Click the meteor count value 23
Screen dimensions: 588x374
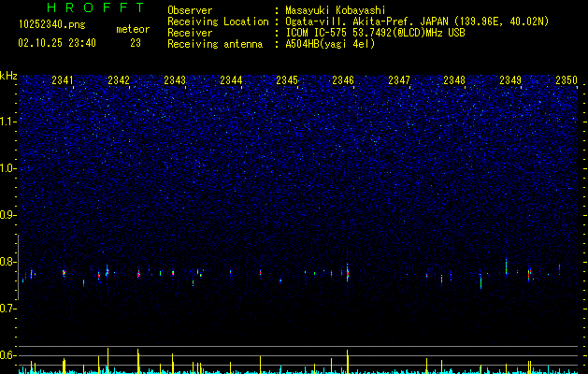pos(136,43)
